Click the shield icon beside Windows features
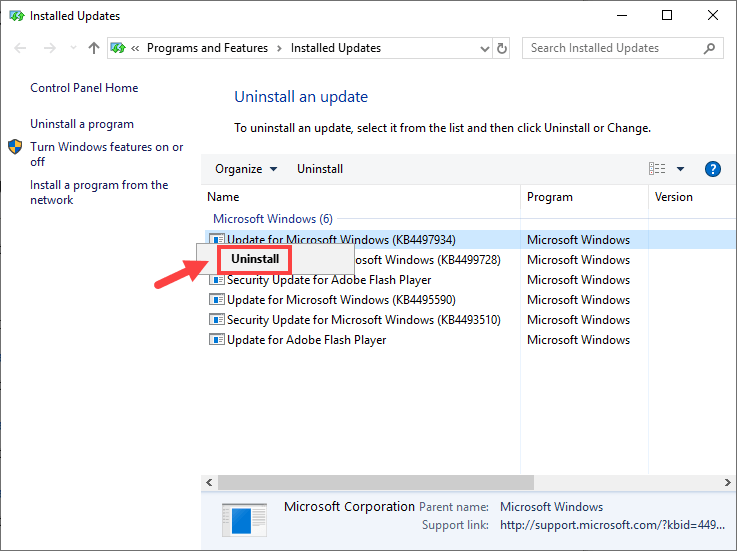Viewport: 737px width, 551px height. click(15, 147)
